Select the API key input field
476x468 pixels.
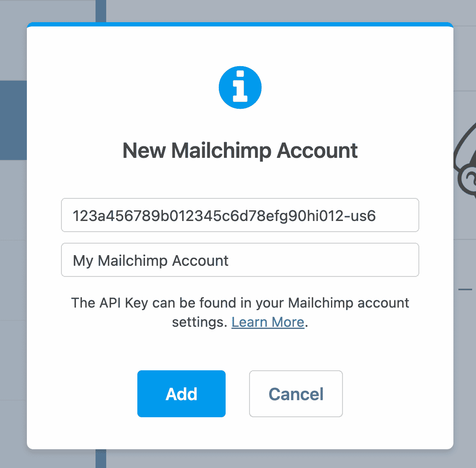point(240,215)
